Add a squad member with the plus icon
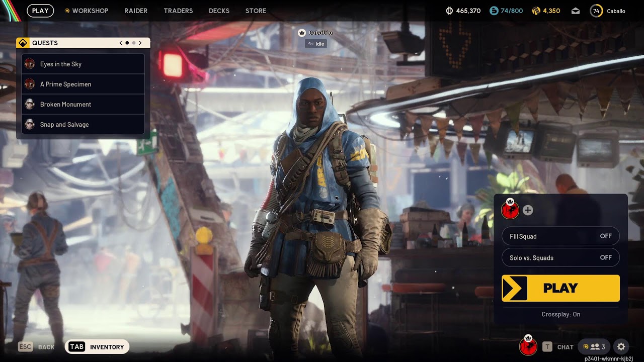 [528, 210]
